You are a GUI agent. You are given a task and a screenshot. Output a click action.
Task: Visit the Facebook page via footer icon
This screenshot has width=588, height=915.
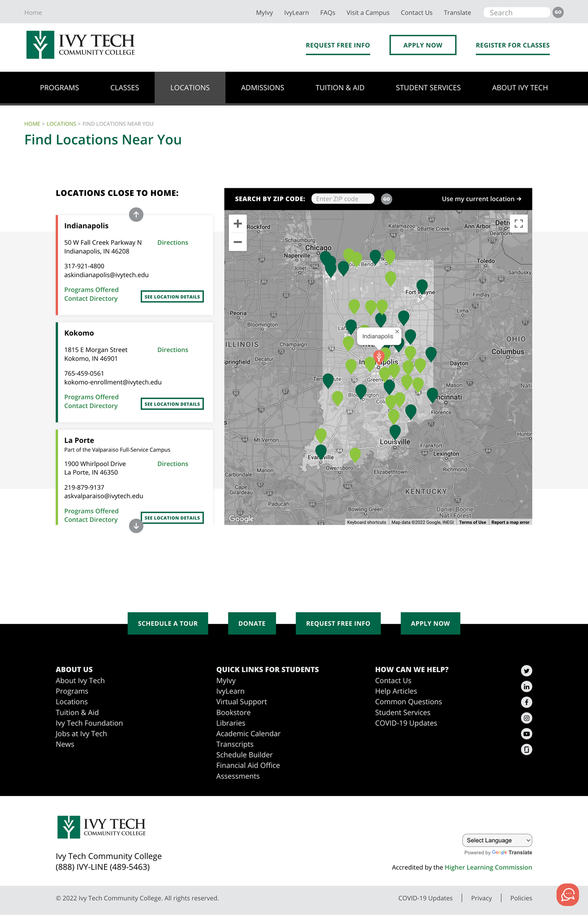click(526, 702)
